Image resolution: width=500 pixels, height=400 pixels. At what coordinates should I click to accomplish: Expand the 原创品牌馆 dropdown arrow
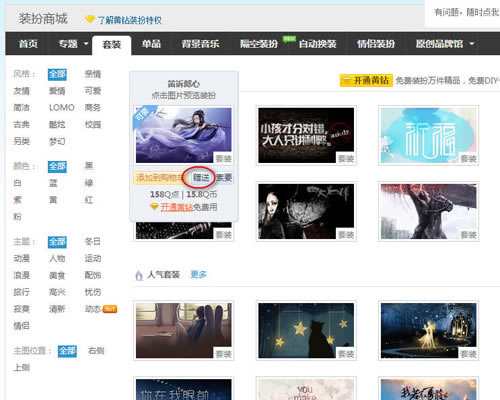click(x=472, y=44)
